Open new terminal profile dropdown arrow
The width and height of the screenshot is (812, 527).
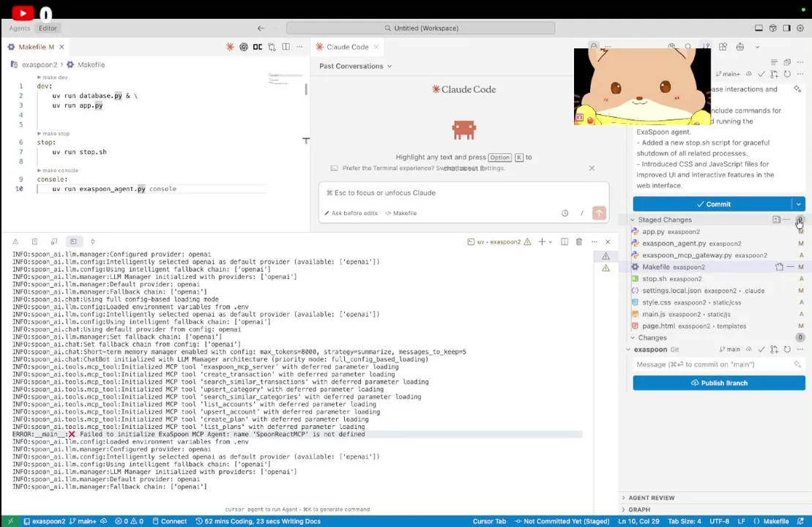[551, 242]
